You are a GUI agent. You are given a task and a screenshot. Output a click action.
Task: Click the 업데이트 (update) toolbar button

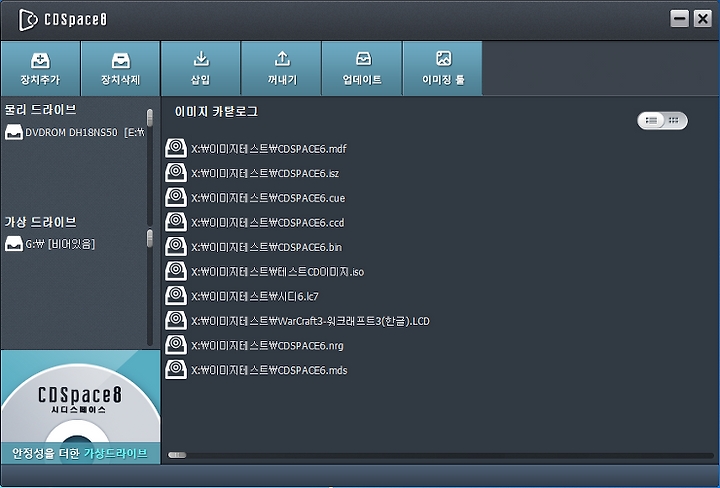click(x=362, y=68)
